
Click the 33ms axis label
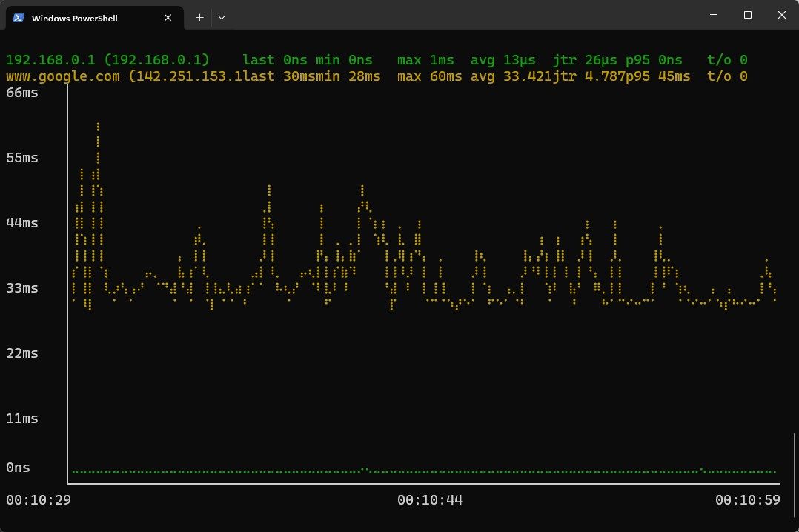22,288
